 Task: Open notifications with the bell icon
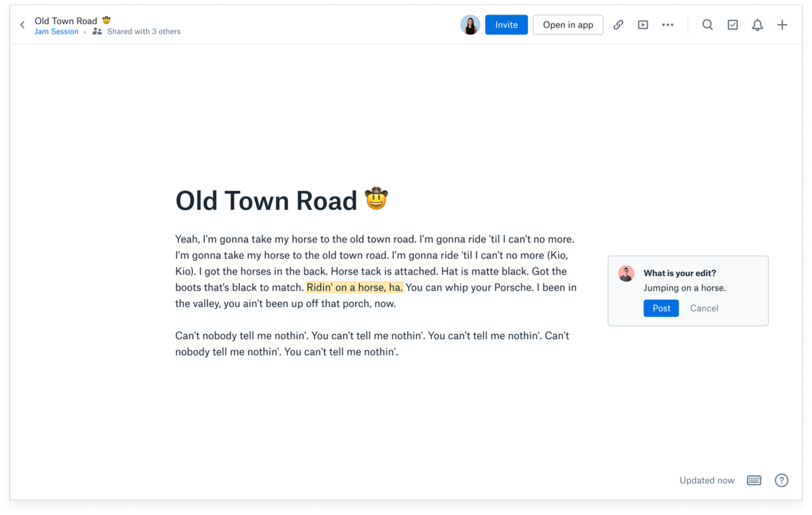click(757, 25)
